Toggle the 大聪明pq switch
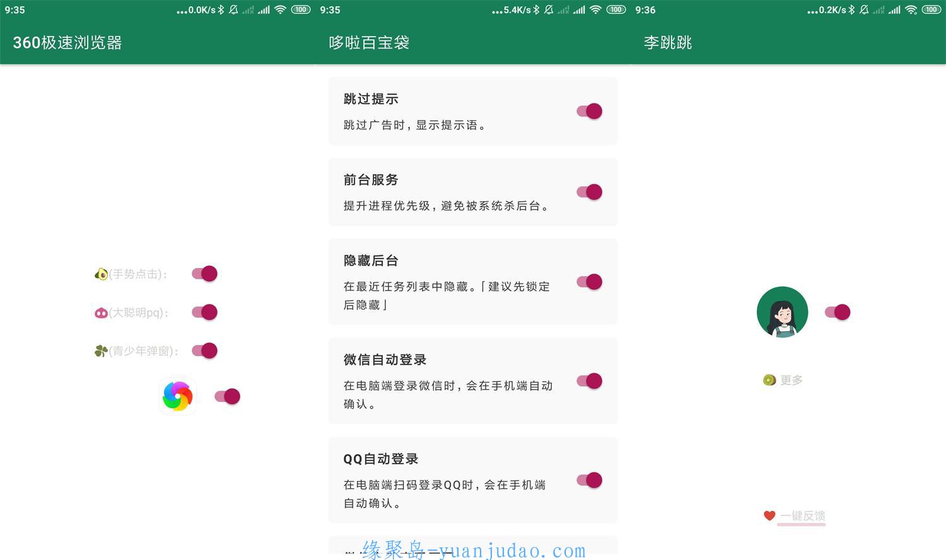Viewport: 946px width, 560px height. 205,312
